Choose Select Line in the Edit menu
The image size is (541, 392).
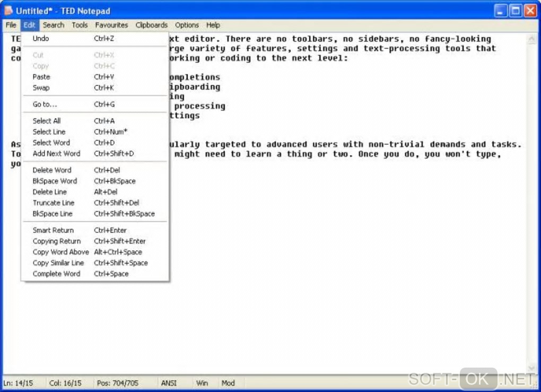[x=95, y=132]
